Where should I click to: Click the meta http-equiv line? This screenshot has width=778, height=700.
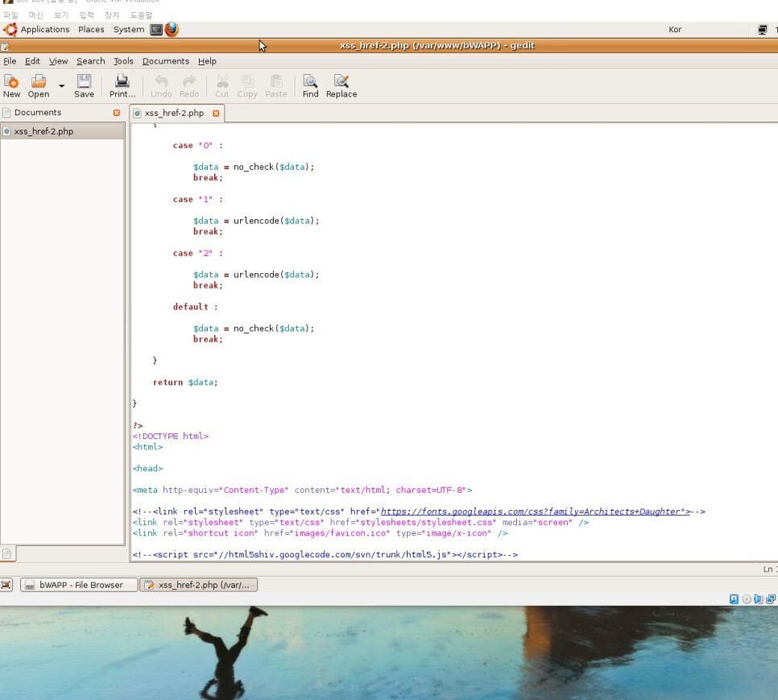tap(302, 490)
